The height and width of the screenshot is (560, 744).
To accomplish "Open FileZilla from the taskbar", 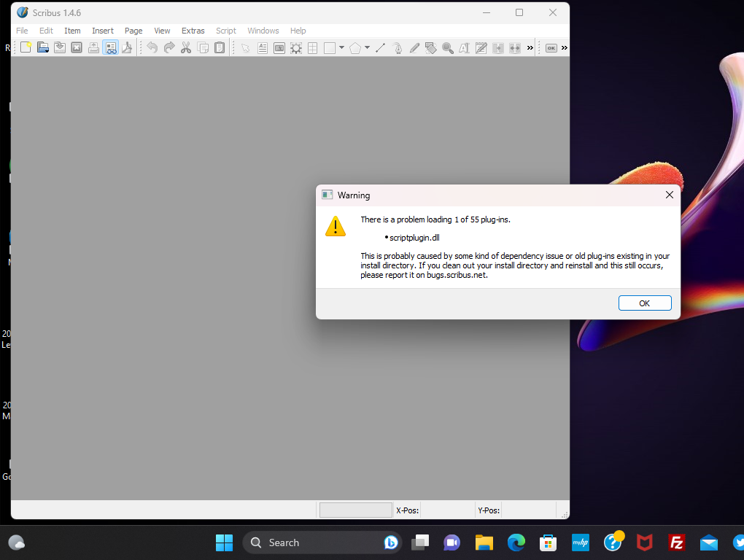I will pos(676,542).
